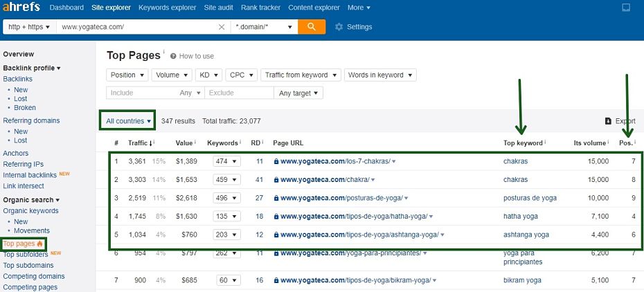Screen dimensions: 644x292
Task: Open Link intersect in the sidebar
Action: tap(24, 185)
